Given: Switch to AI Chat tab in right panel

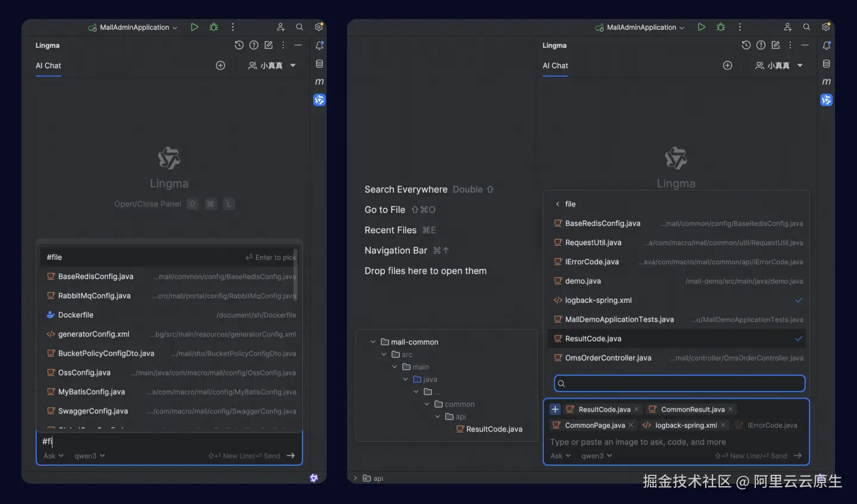Looking at the screenshot, I should 555,65.
